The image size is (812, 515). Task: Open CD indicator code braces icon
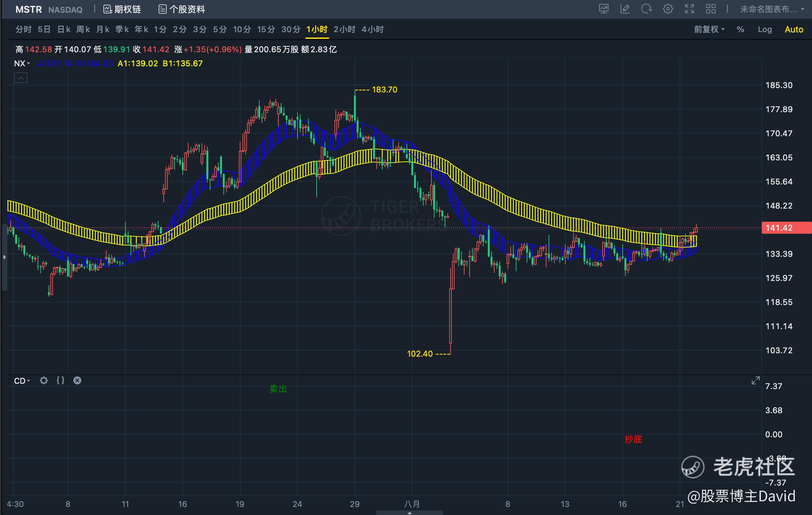tap(60, 380)
